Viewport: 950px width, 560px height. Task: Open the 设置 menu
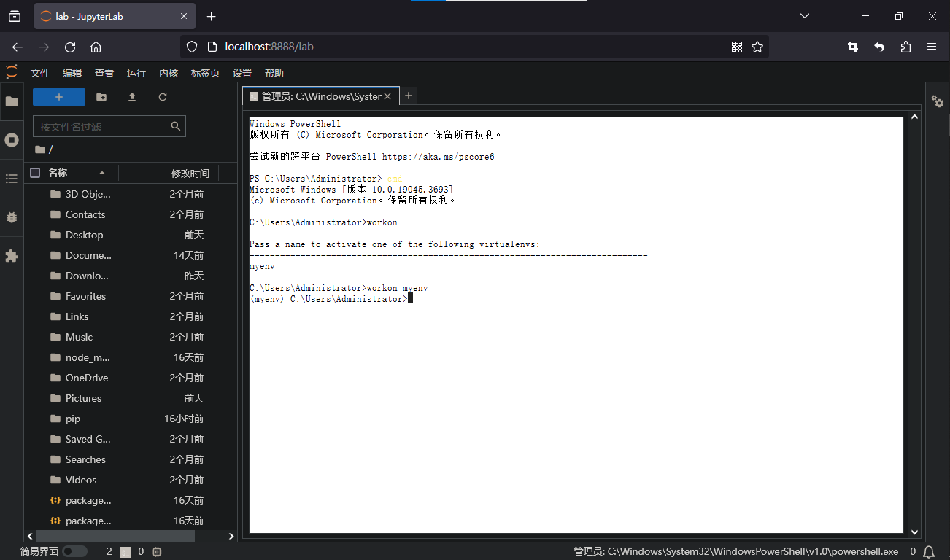(x=242, y=73)
